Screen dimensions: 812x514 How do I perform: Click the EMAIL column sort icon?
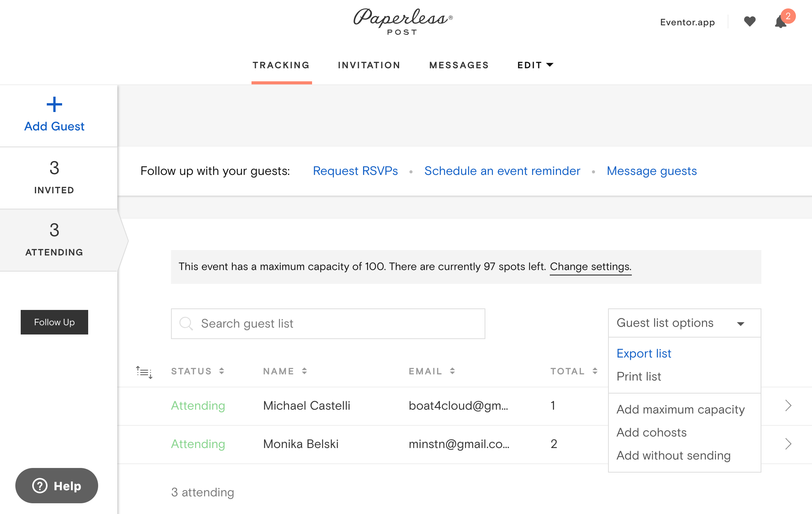(452, 371)
